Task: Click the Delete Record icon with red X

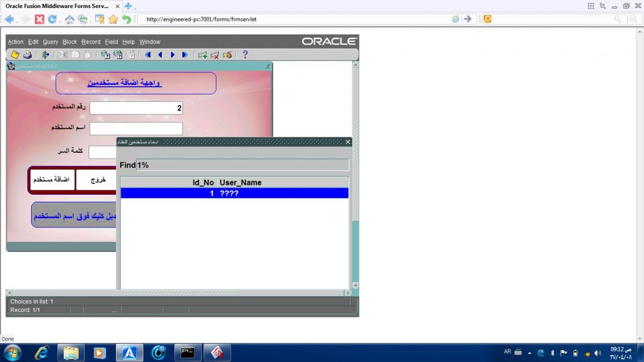Action: pyautogui.click(x=215, y=55)
